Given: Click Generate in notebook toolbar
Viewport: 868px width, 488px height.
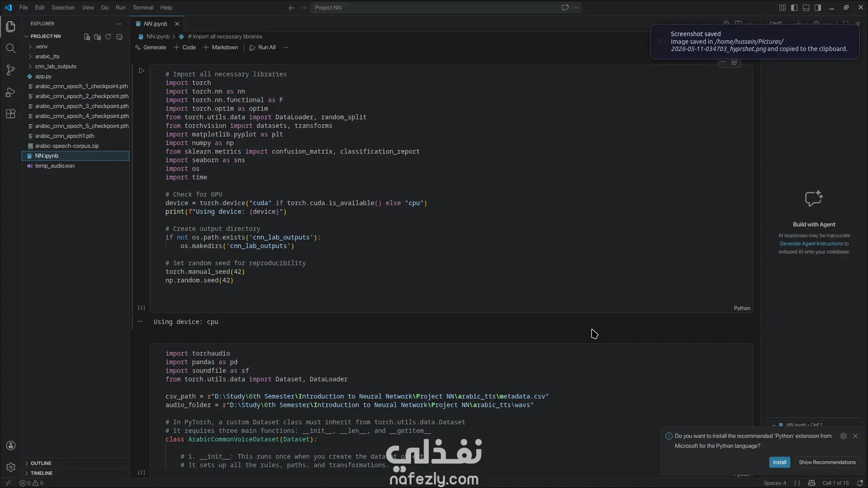Looking at the screenshot, I should pos(151,47).
